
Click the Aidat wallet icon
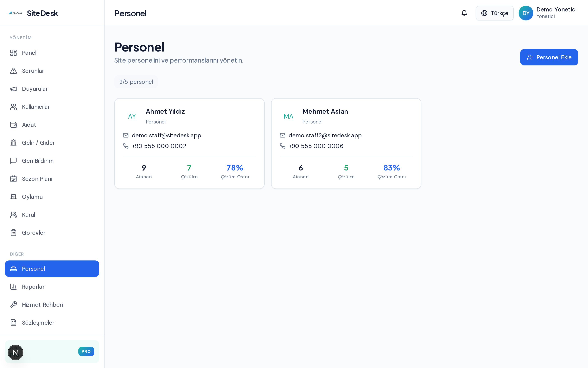(13, 125)
